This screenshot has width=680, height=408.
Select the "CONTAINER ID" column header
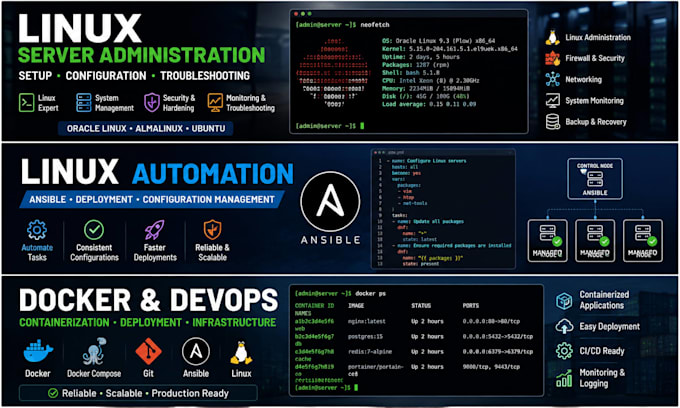pos(314,306)
